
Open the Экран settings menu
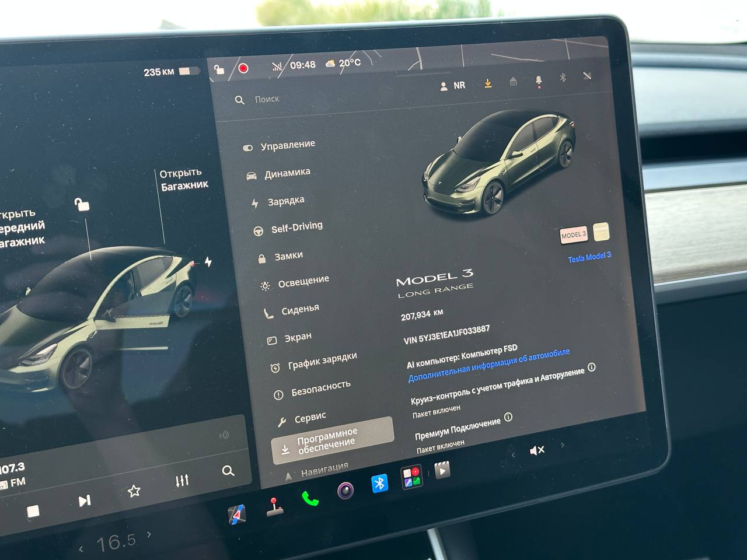point(289,338)
